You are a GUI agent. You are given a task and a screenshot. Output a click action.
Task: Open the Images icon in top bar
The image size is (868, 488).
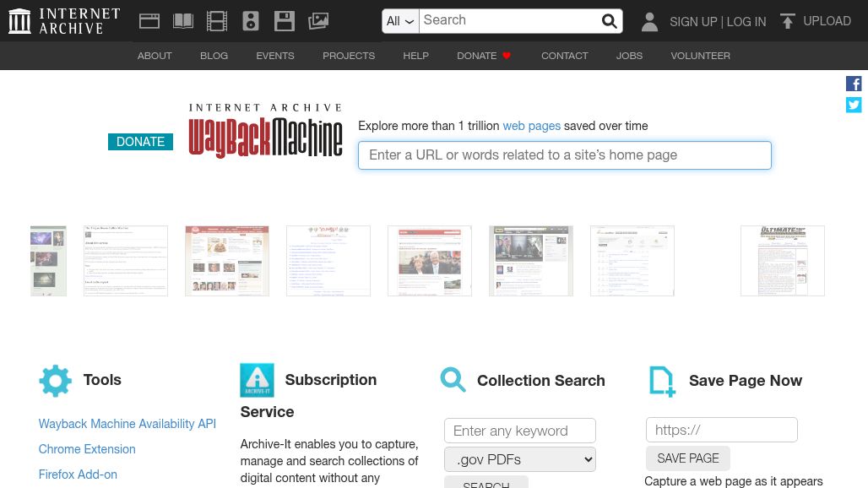click(318, 21)
